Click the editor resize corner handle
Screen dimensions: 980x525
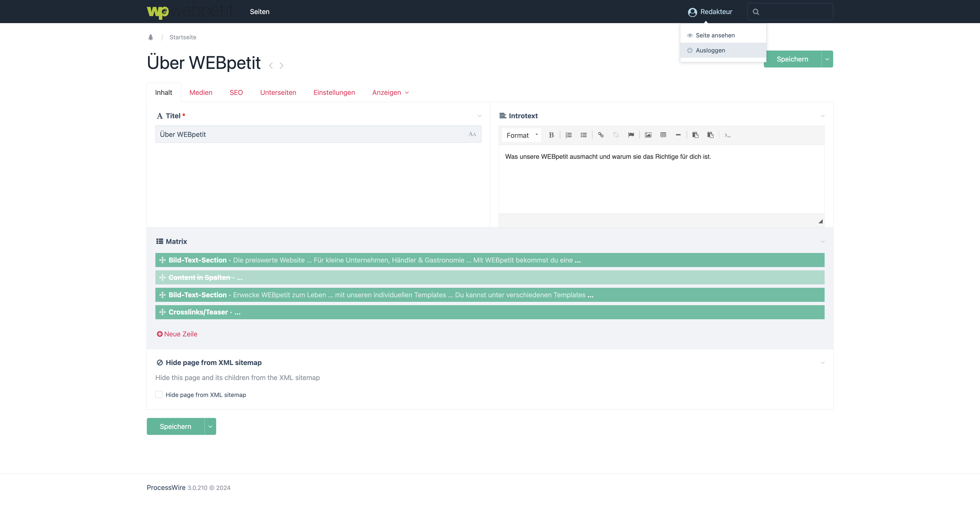(x=821, y=221)
